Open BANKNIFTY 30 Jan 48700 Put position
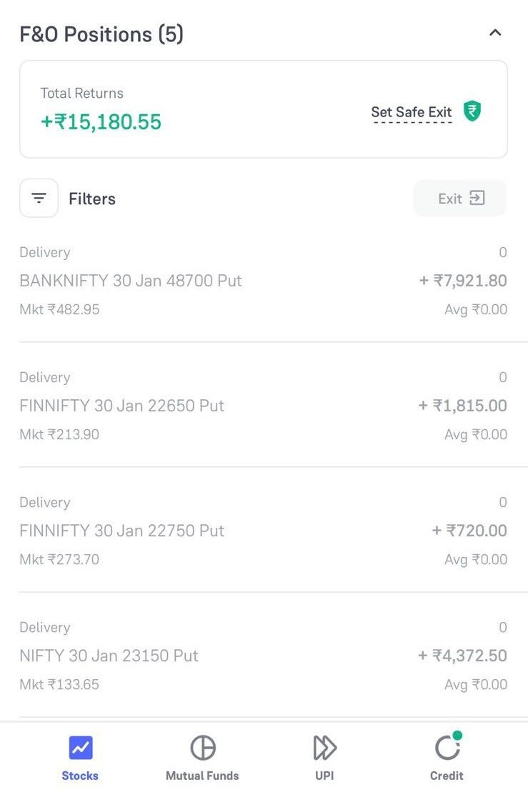Image resolution: width=528 pixels, height=812 pixels. (x=263, y=281)
